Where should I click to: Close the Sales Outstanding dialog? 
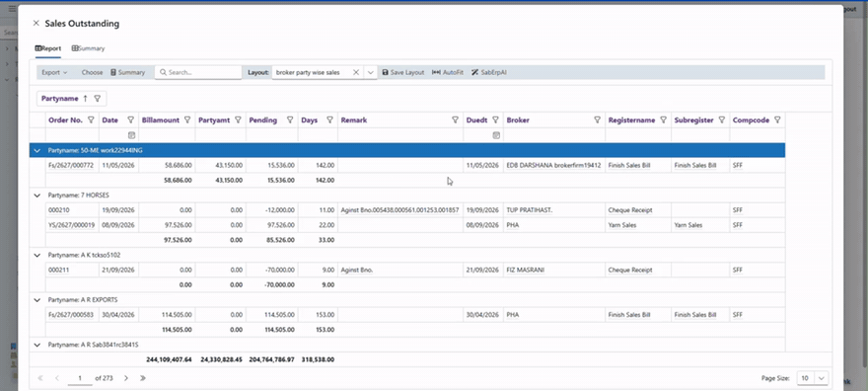click(36, 24)
